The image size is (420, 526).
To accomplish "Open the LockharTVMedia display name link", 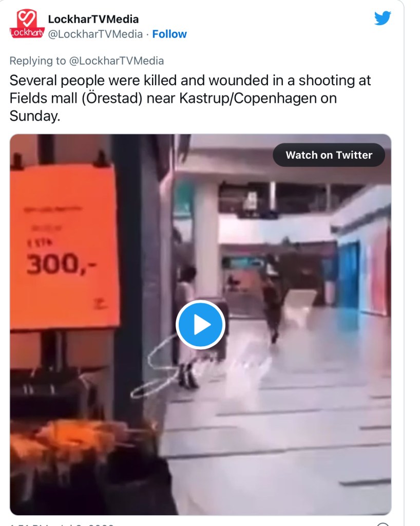I will click(93, 19).
